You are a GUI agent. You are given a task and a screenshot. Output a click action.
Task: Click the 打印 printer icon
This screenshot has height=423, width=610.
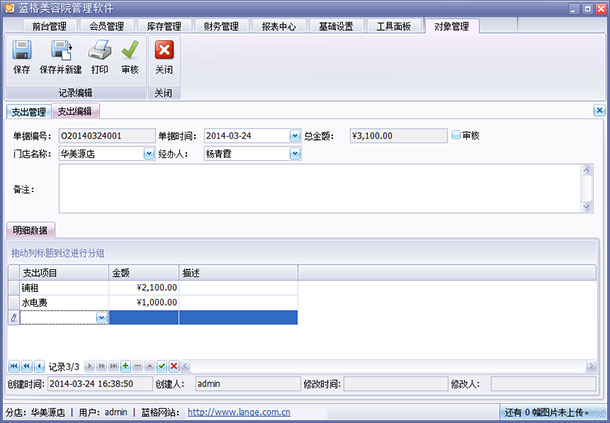coord(100,50)
